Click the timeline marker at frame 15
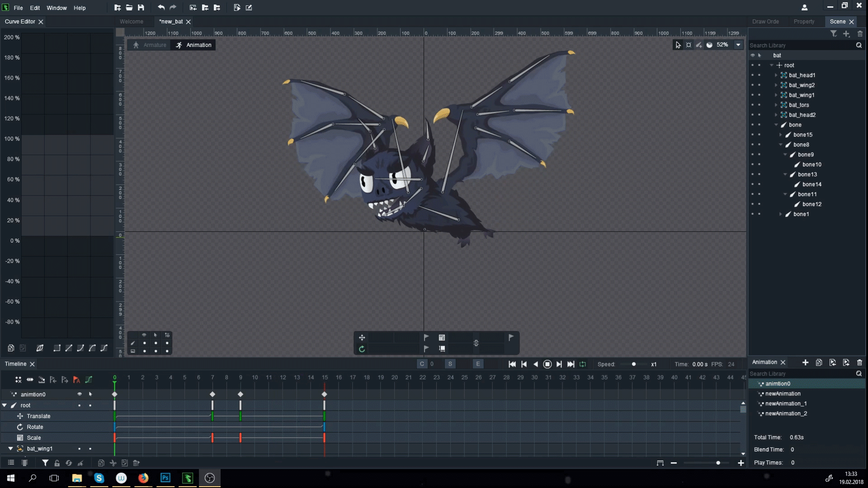This screenshot has width=868, height=488. 324,394
